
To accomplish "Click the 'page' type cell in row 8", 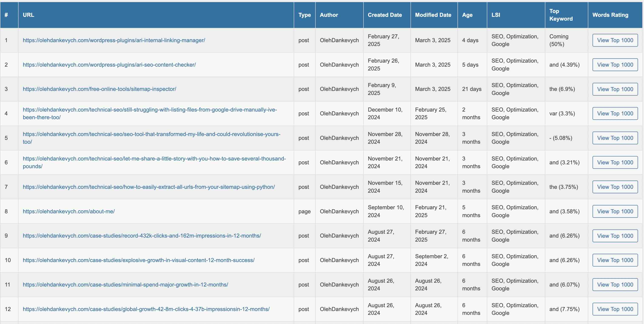I will 305,212.
